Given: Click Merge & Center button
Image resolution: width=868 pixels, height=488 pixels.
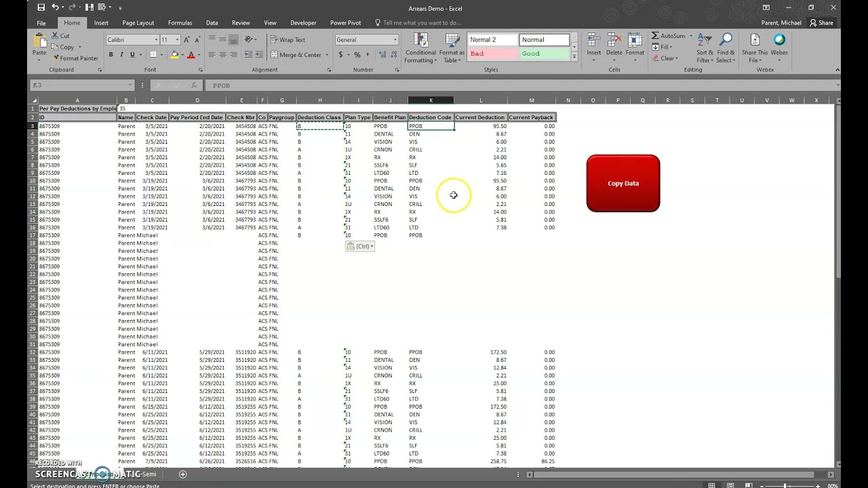Looking at the screenshot, I should click(x=295, y=55).
